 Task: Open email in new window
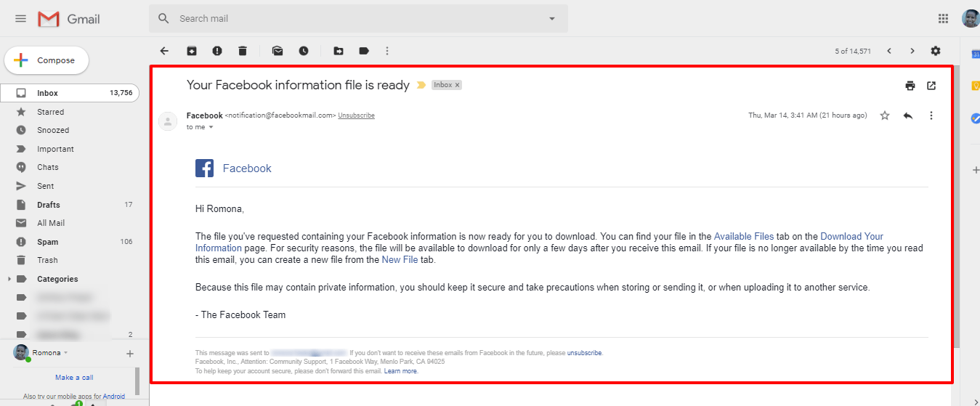(931, 86)
